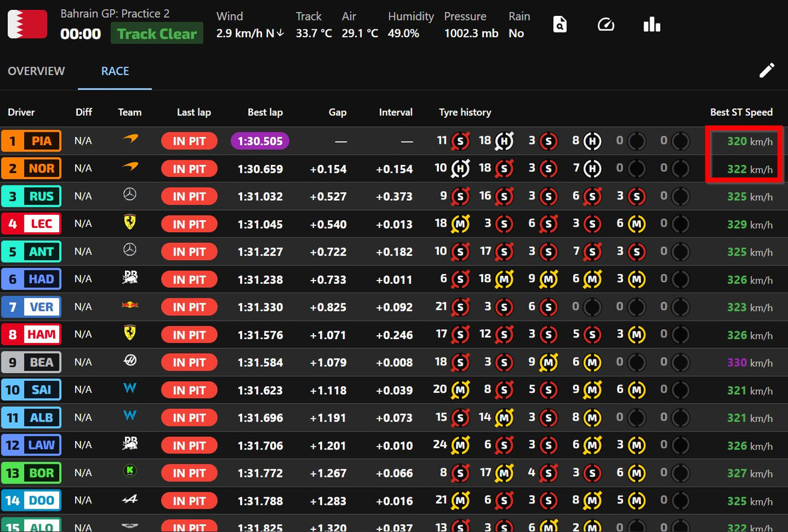This screenshot has height=532, width=788.
Task: Click gap value +0.825 for VER
Action: pos(328,307)
